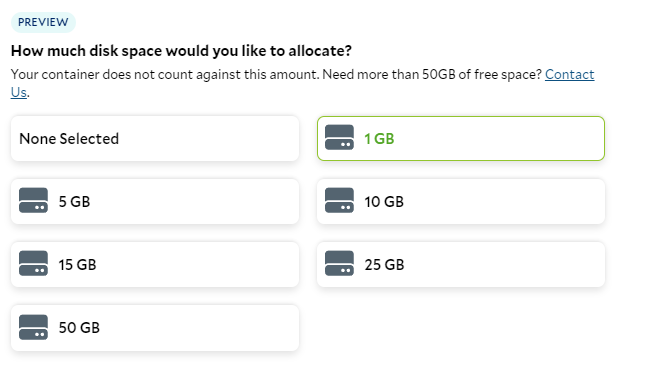This screenshot has height=370, width=655.
Task: Click the disk icon beside 1 GB
Action: 339,137
